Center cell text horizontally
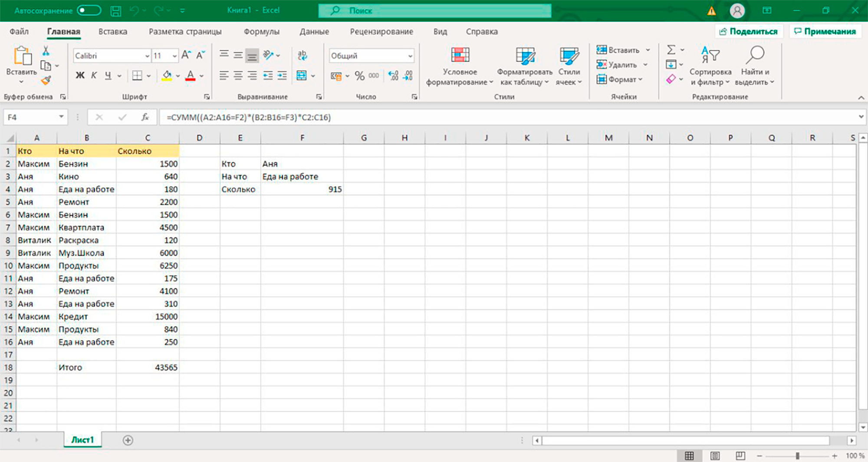Screen dimensions: 868x462 click(x=238, y=76)
